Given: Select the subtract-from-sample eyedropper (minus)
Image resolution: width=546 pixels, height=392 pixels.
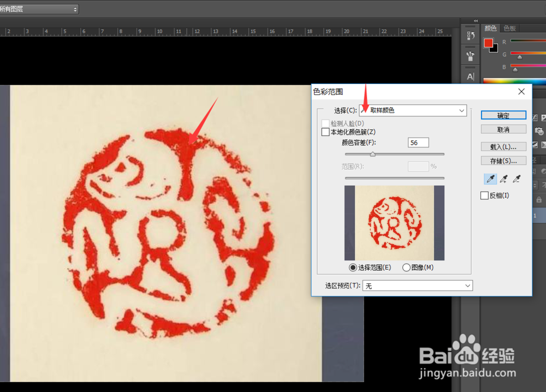Looking at the screenshot, I should point(517,179).
